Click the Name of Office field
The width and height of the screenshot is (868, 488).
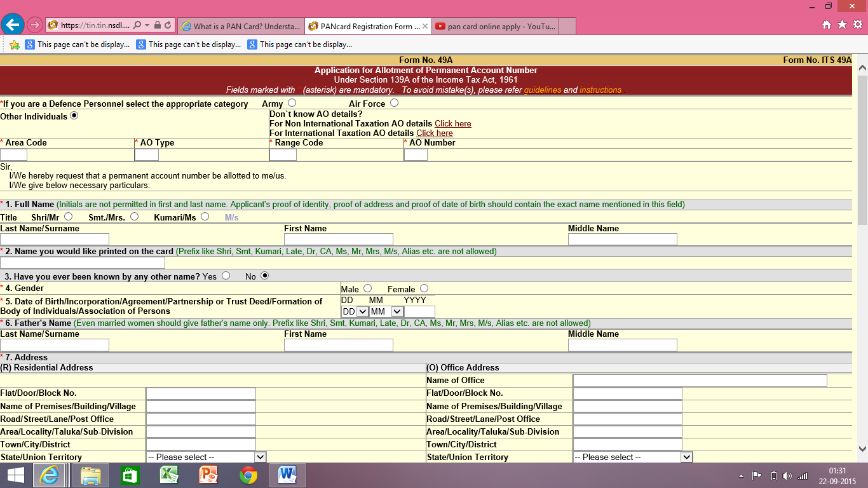(700, 381)
